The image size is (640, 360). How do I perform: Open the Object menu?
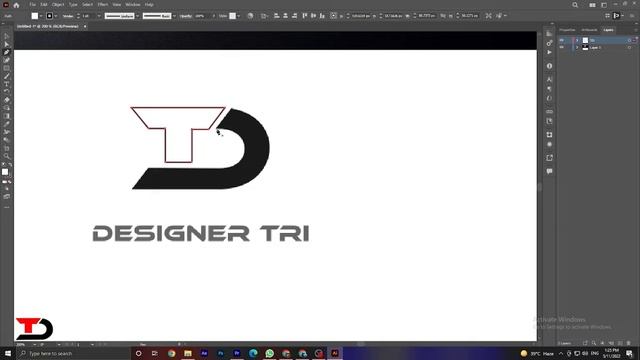click(x=58, y=4)
